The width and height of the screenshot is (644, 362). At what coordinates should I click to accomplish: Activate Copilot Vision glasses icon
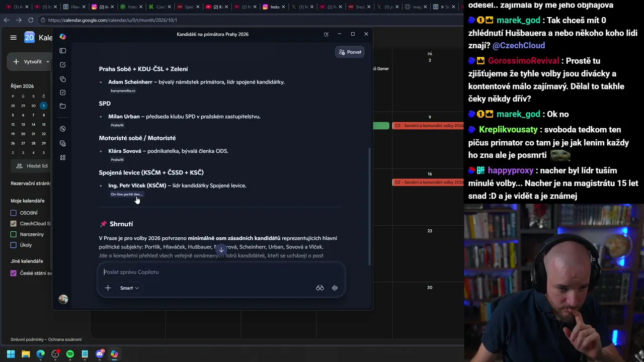(319, 288)
